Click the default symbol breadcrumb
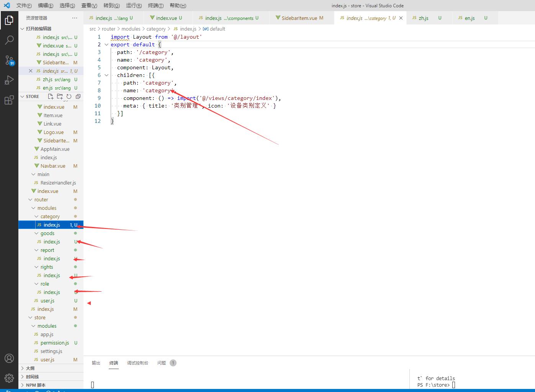 coord(214,29)
